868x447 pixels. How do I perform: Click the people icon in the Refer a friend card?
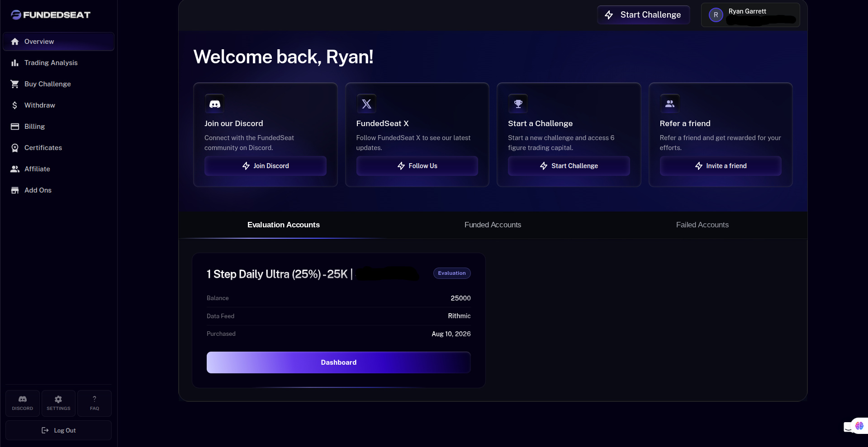670,104
